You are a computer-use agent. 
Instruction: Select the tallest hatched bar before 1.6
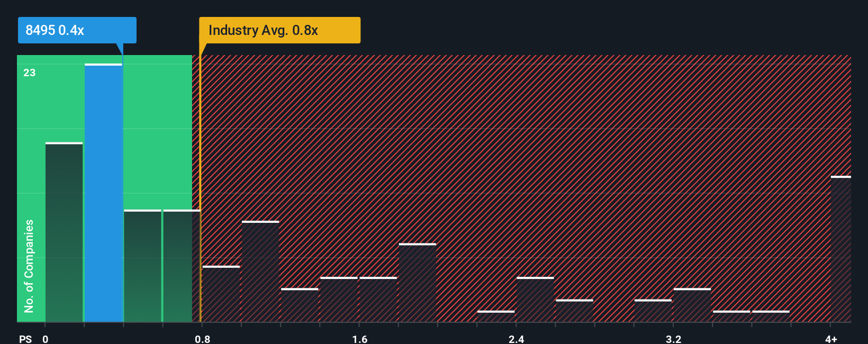pyautogui.click(x=260, y=271)
